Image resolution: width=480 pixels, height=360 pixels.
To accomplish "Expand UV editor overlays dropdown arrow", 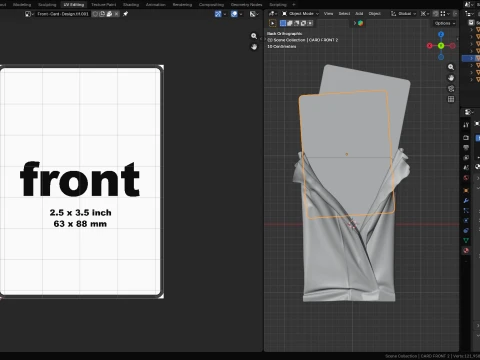I will (241, 14).
